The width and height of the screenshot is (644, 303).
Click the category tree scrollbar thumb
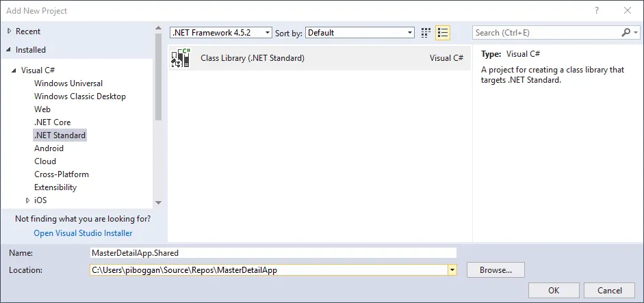coord(158,77)
